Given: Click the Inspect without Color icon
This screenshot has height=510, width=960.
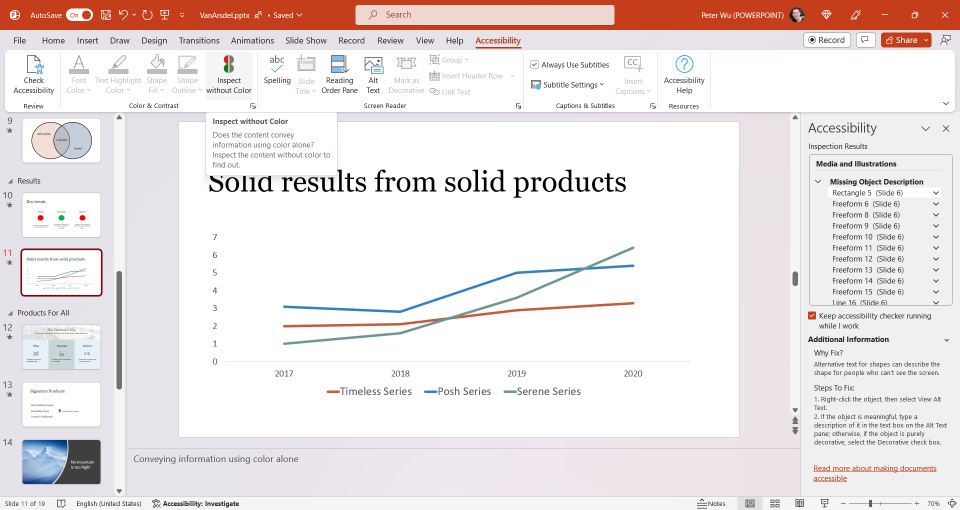Looking at the screenshot, I should 229,74.
